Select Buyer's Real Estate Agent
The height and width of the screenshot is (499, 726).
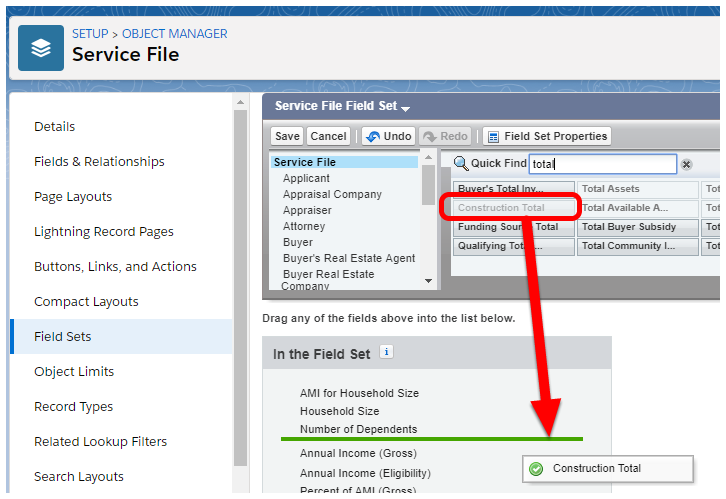[x=349, y=258]
